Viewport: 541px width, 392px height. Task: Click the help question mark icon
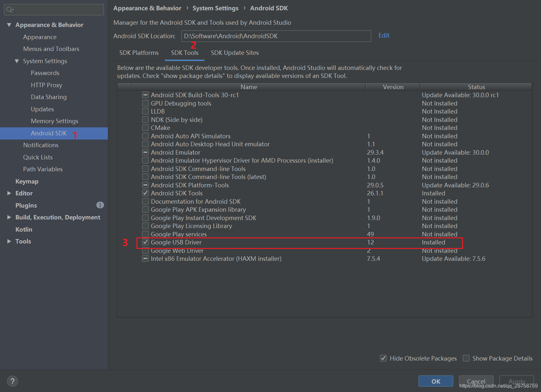click(x=12, y=381)
